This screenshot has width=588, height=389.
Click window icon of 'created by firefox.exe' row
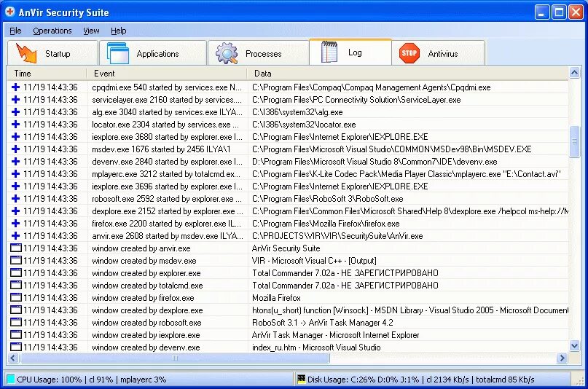(16, 297)
